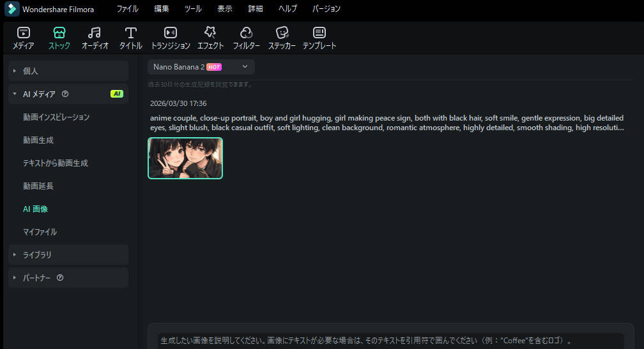Select 動画インスピレーション in the sidebar
This screenshot has height=349, width=644.
56,117
